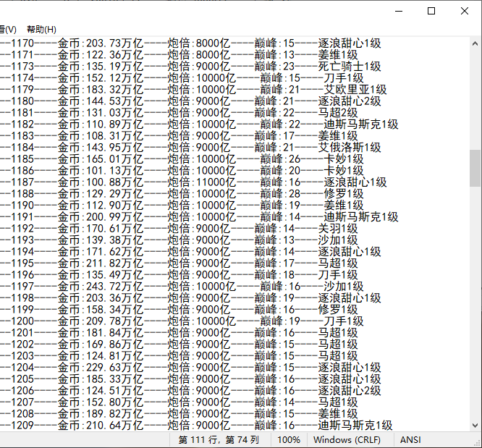Click 巅峰:28 in line 1188
Image resolution: width=482 pixels, height=448 pixels.
point(279,194)
